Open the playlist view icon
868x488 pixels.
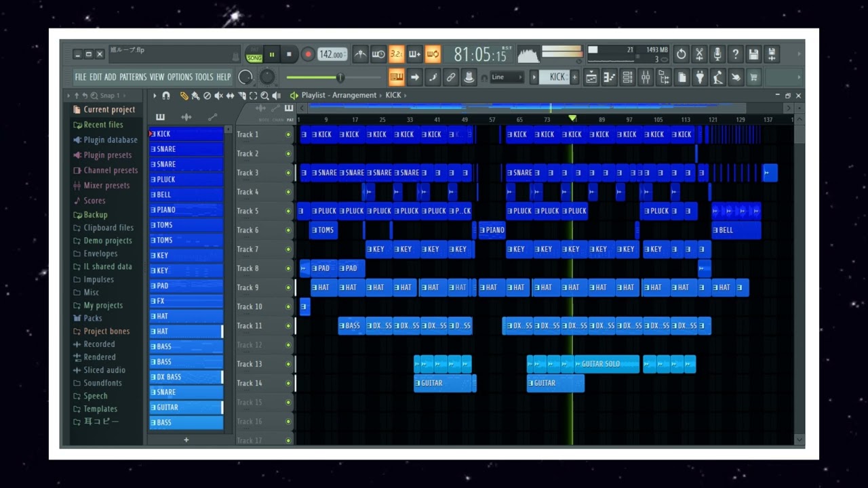(x=591, y=77)
